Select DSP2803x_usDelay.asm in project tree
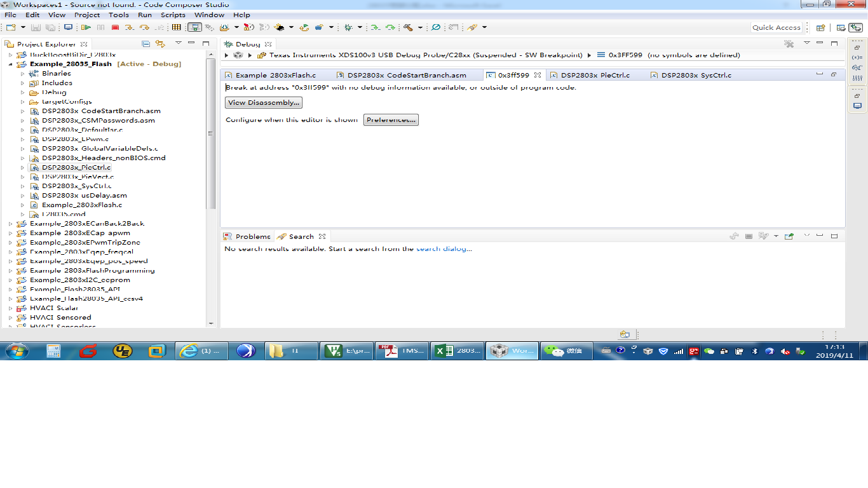868x488 pixels. point(85,196)
